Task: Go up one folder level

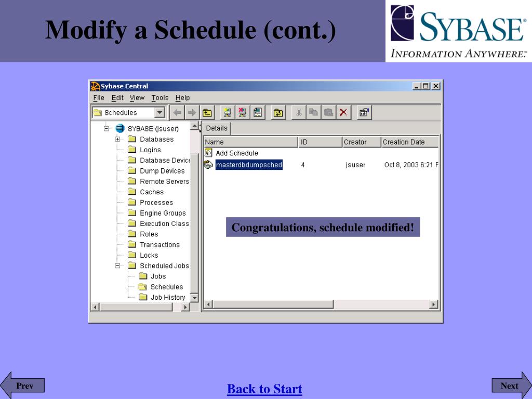Action: 207,113
